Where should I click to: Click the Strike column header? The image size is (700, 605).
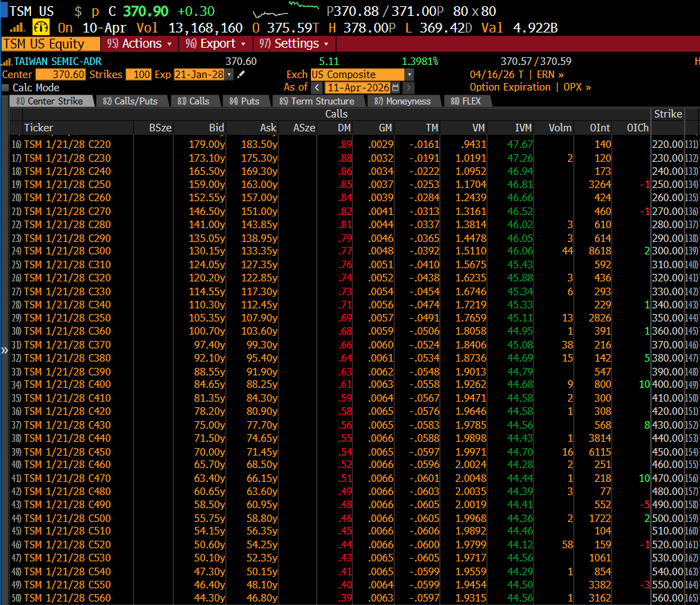pos(668,114)
